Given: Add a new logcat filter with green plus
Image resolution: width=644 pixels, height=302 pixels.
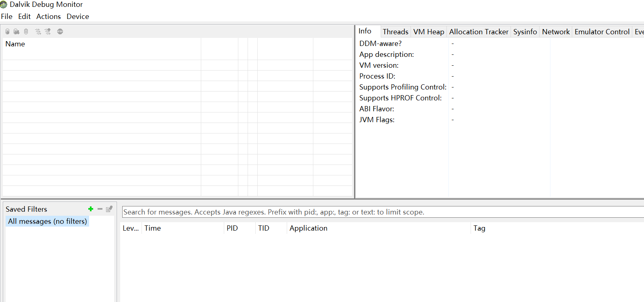Looking at the screenshot, I should pos(91,209).
